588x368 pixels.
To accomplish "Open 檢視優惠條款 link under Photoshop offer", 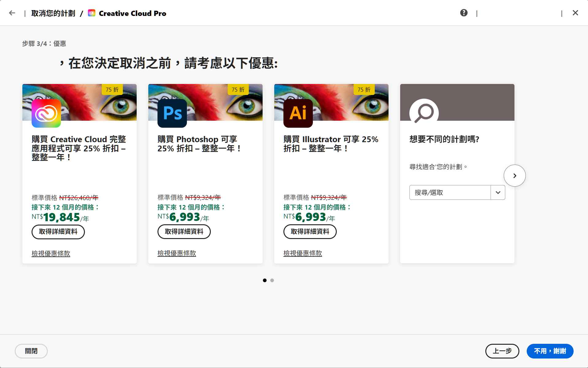I will pyautogui.click(x=177, y=253).
